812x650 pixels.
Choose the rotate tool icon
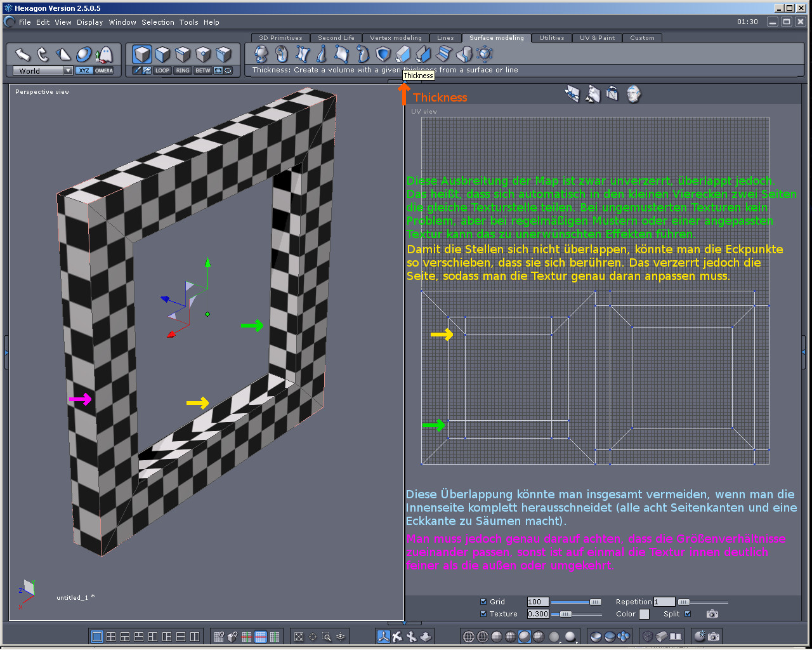click(x=43, y=54)
